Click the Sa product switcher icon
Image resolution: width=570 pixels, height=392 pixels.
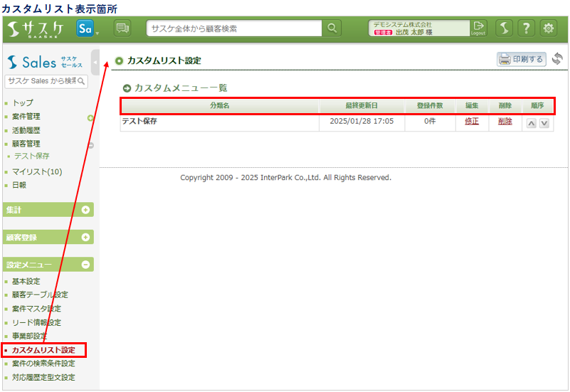(85, 28)
